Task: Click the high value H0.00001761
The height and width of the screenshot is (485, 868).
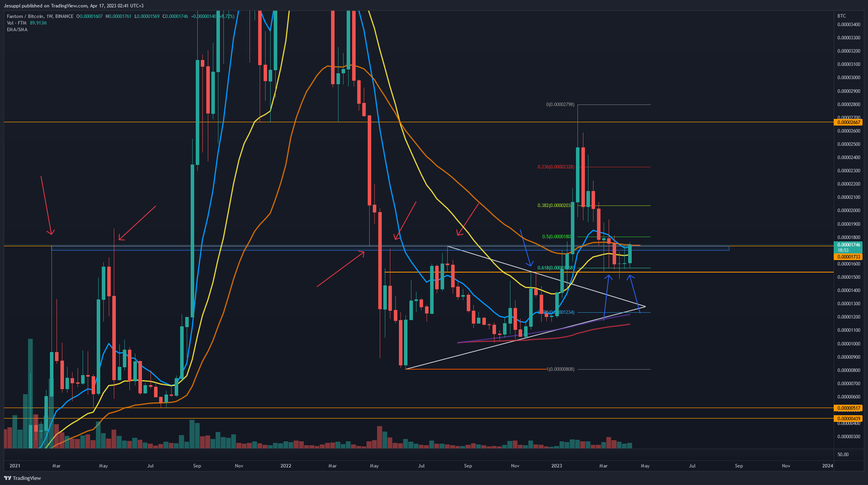Action: 119,16
